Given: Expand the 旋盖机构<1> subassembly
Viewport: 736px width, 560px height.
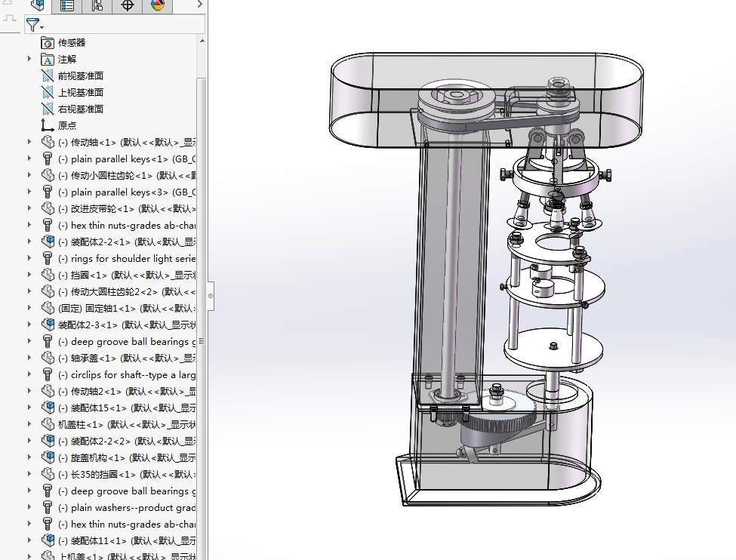Looking at the screenshot, I should click(x=29, y=457).
